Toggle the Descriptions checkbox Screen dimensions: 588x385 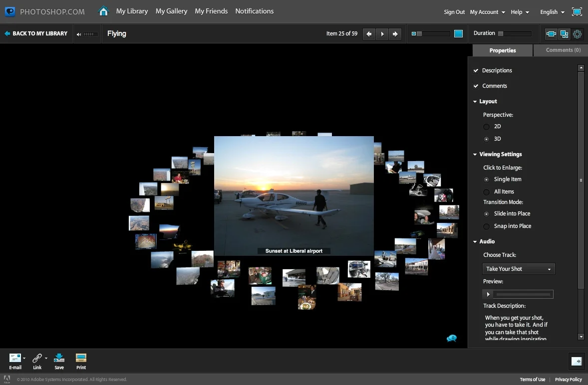(x=476, y=71)
